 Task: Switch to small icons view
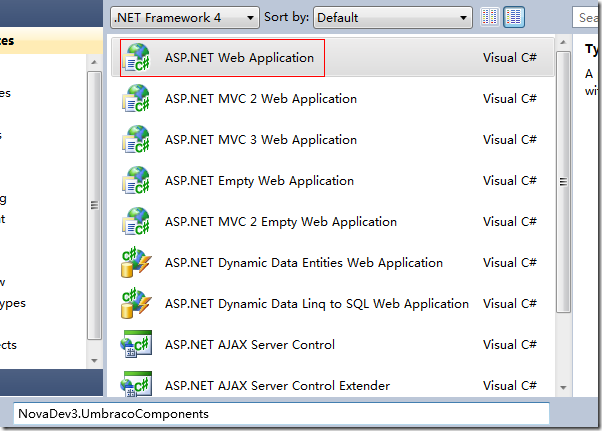(x=490, y=17)
